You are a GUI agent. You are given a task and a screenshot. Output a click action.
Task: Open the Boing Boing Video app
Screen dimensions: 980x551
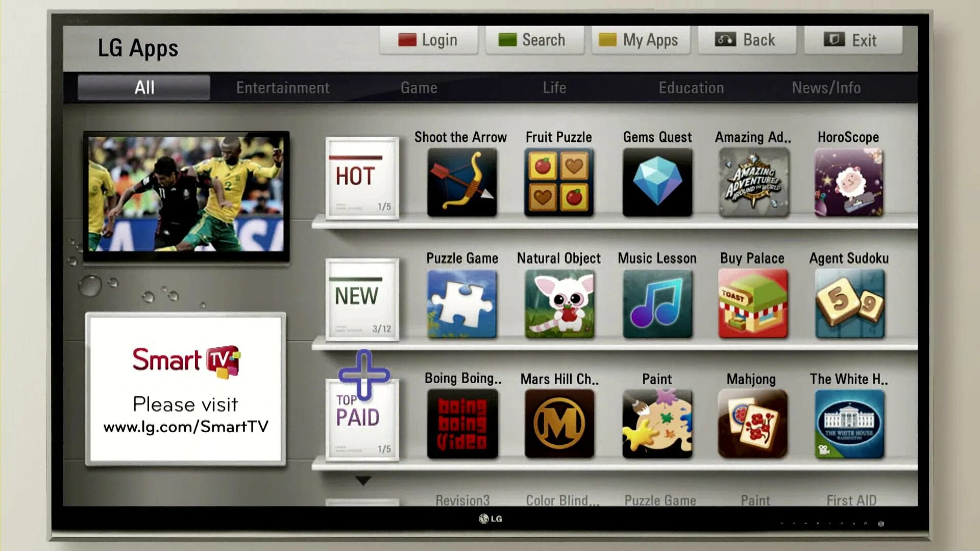click(x=462, y=422)
